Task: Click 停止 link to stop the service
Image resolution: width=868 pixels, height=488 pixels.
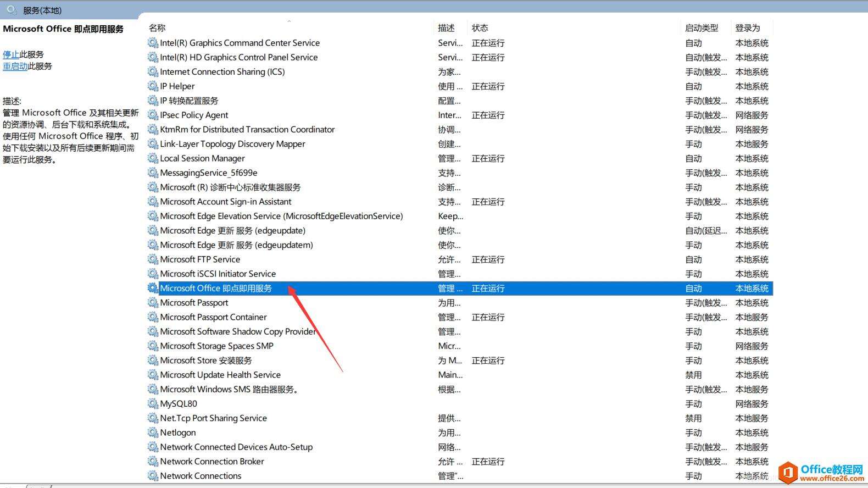Action: coord(11,54)
